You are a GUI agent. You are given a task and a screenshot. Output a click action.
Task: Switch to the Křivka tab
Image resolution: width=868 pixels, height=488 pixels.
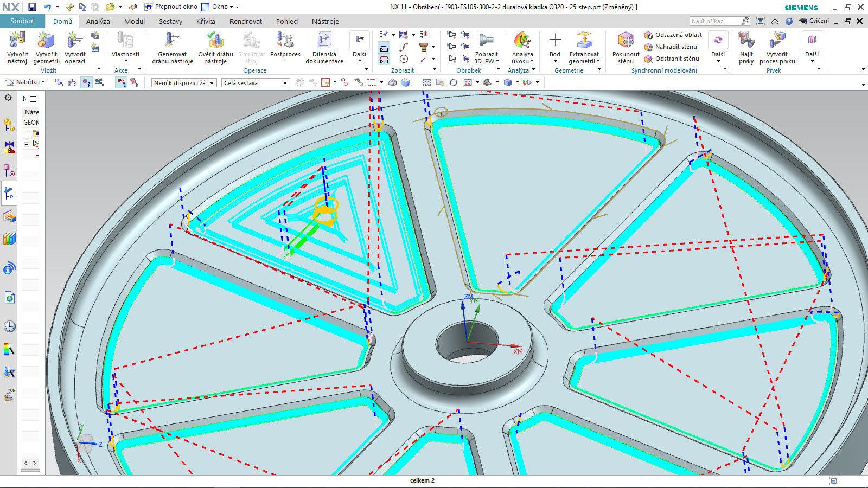tap(206, 21)
